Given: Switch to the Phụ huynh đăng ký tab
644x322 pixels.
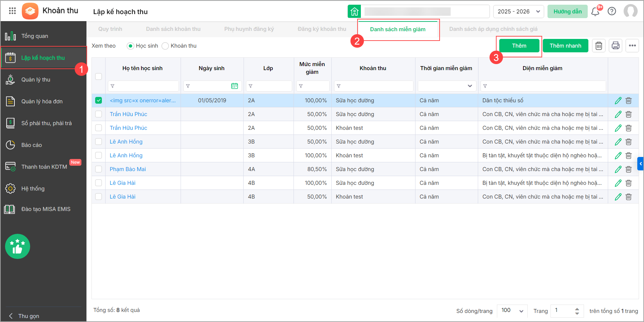Looking at the screenshot, I should point(249,29).
